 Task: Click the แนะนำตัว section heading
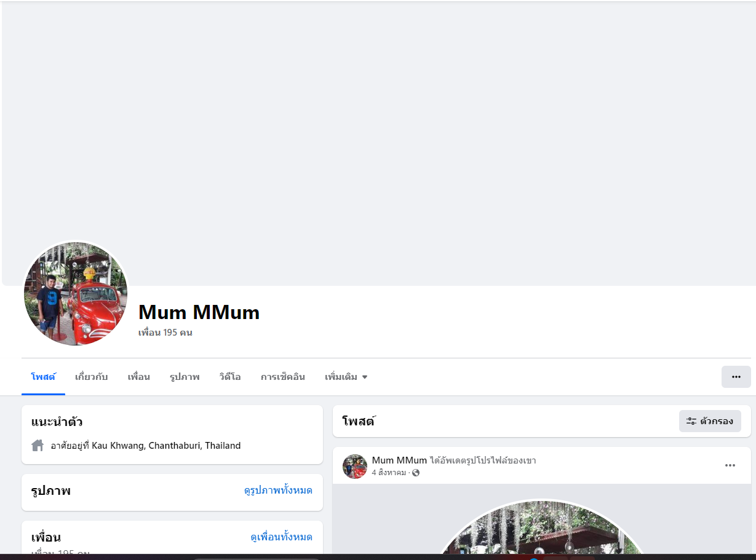click(57, 422)
